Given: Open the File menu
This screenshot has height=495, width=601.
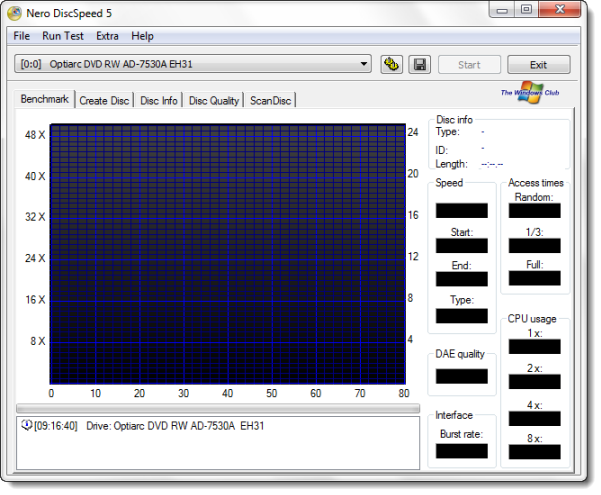Looking at the screenshot, I should [x=22, y=36].
